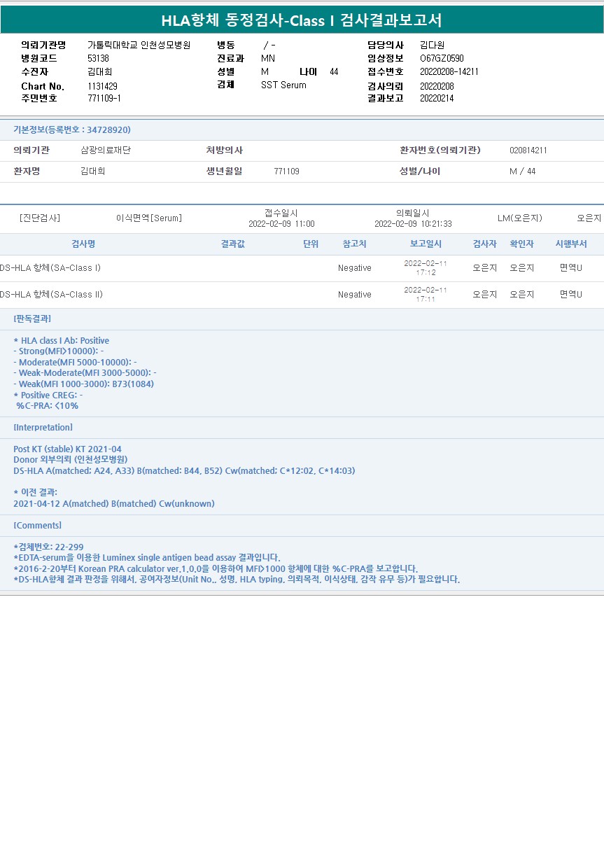604x868 pixels.
Task: Click the 'HLA class I Ab: Positive' line
Action: click(x=62, y=341)
